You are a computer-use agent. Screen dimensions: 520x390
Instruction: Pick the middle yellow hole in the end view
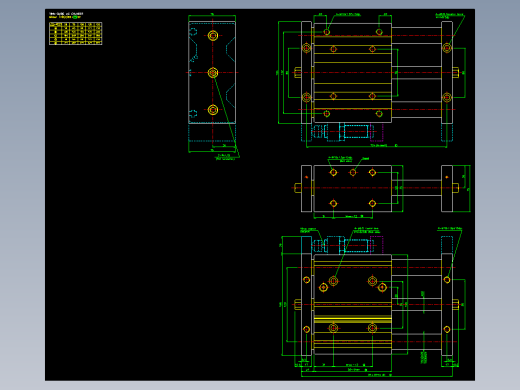click(213, 73)
